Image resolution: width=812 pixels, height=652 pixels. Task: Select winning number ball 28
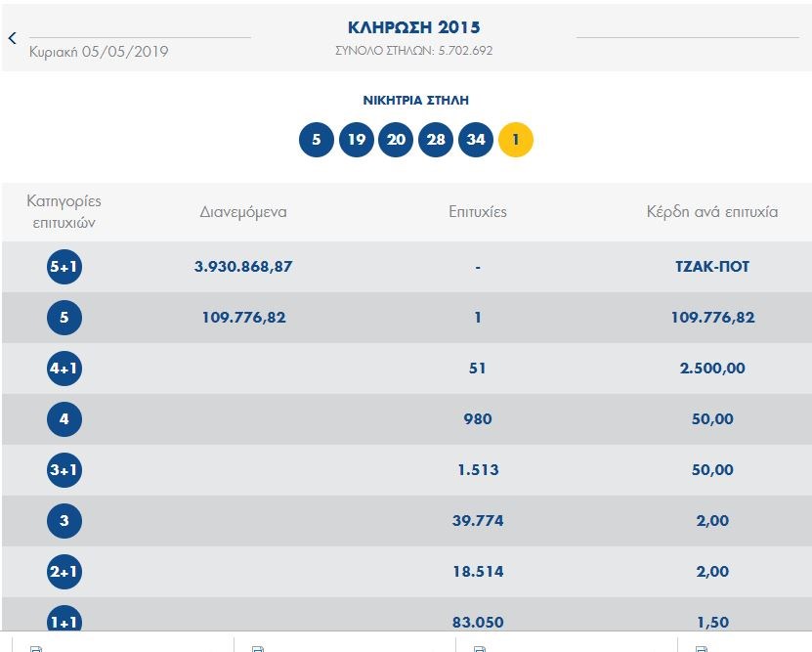436,140
